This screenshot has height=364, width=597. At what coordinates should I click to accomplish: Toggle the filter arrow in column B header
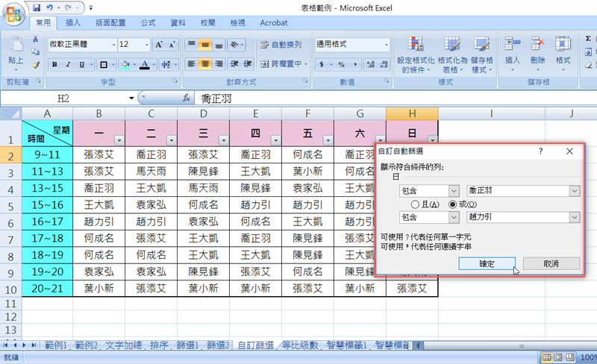point(119,139)
